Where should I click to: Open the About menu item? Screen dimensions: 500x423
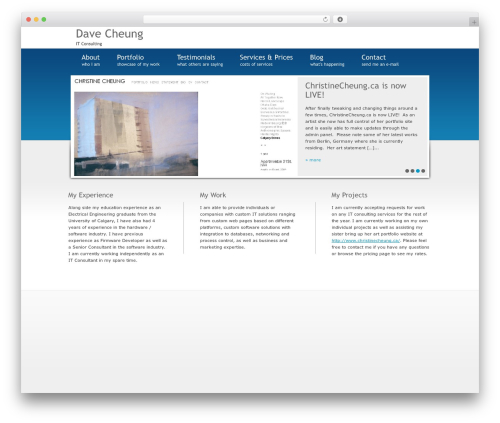[91, 60]
